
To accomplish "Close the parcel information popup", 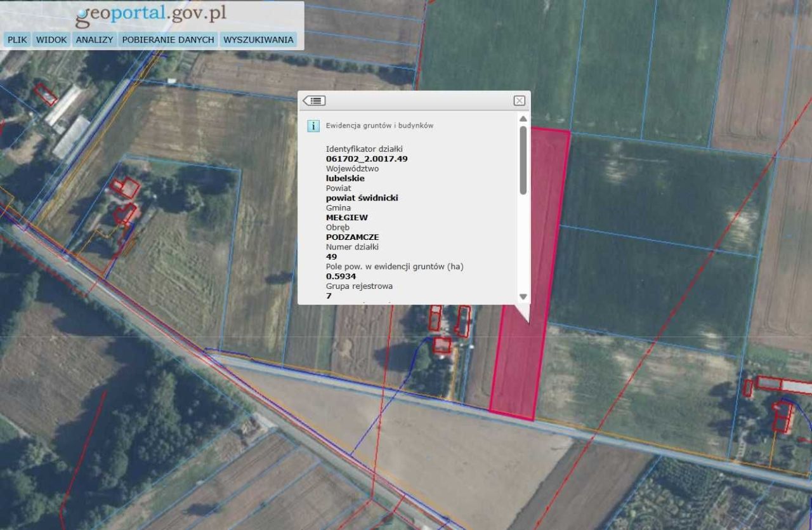I will click(519, 101).
